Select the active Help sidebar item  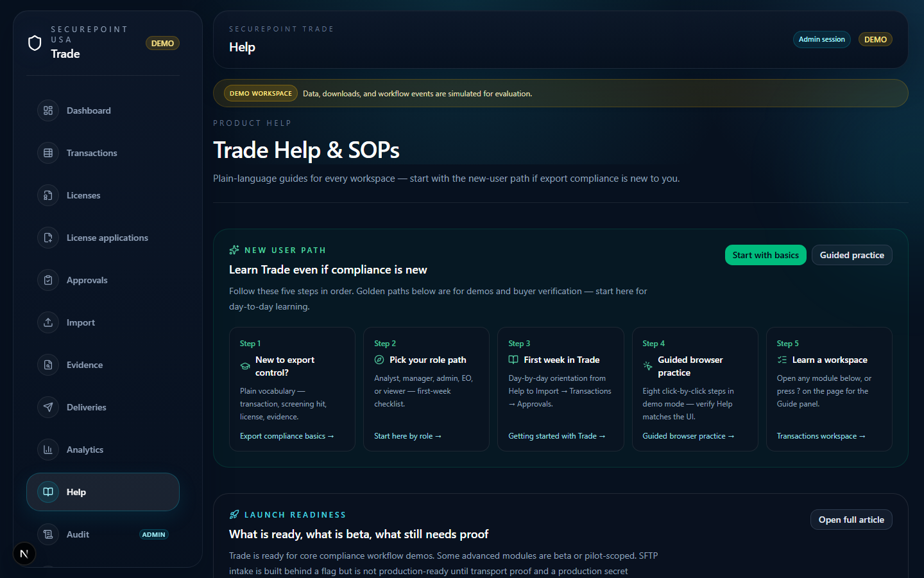tap(103, 492)
